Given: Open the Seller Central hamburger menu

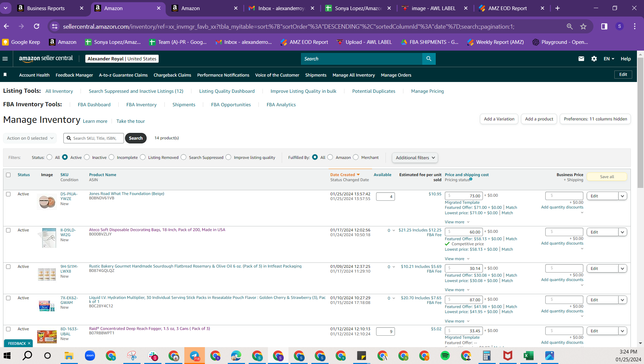Looking at the screenshot, I should point(5,59).
